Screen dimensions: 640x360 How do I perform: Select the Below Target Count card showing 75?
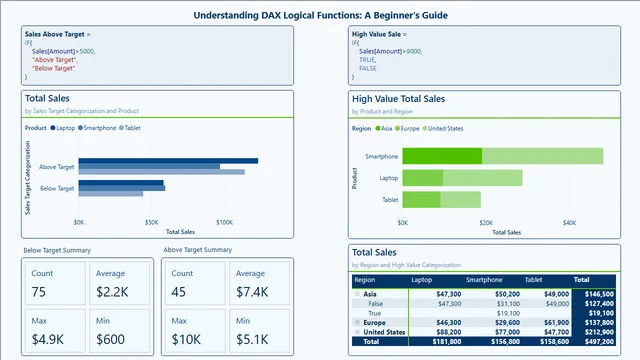(x=56, y=283)
